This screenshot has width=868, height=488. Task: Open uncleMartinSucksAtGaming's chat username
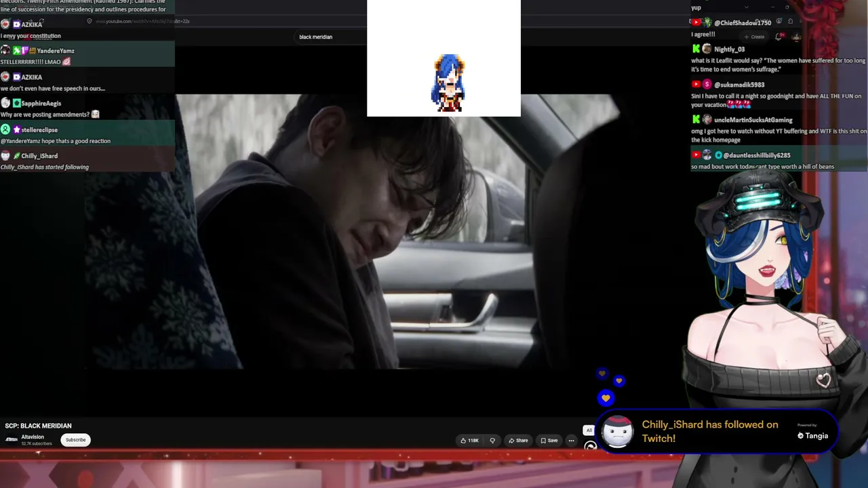pos(753,120)
